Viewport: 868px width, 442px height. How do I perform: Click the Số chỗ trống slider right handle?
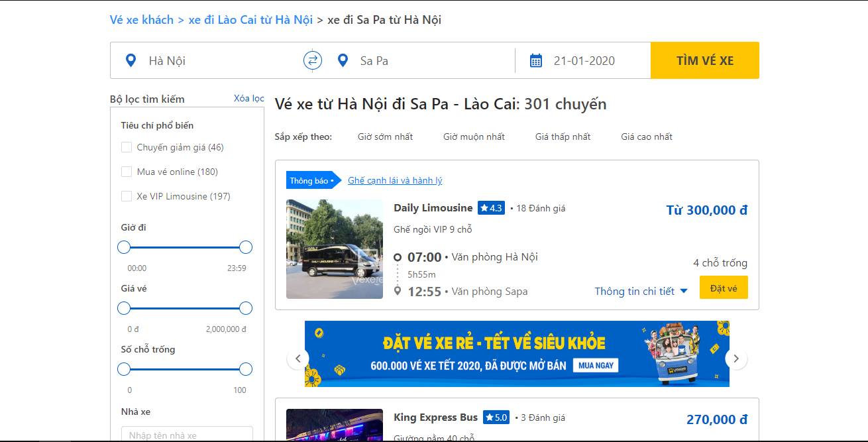point(246,369)
